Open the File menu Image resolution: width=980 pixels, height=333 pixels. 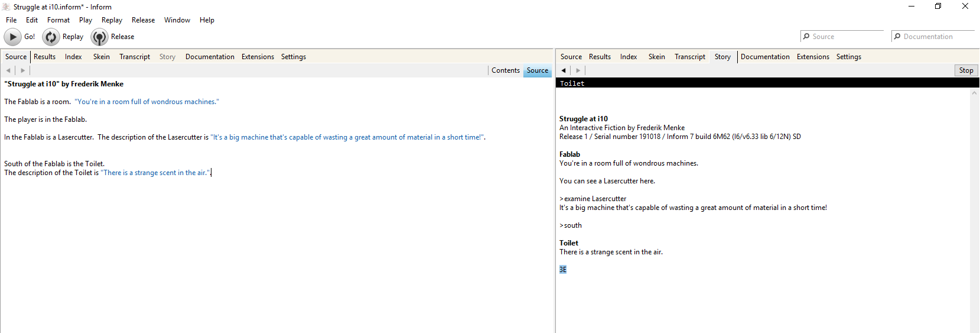11,20
